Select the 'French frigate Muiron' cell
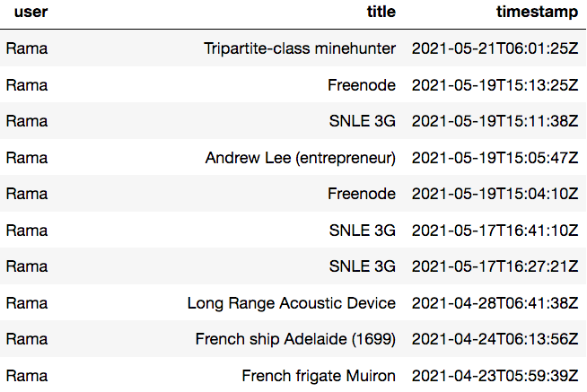Viewport: 587px width, 392px height. 319,376
